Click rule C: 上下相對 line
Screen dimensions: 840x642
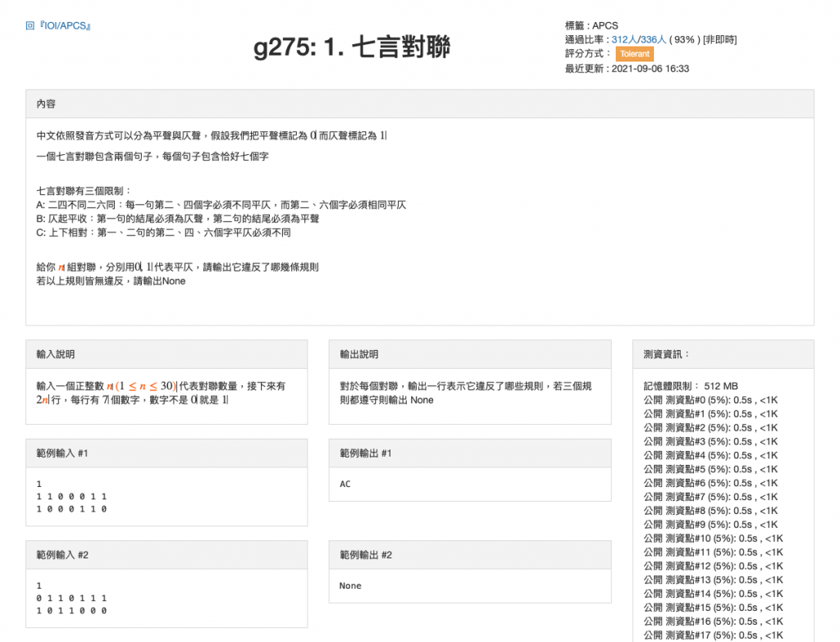coord(163,233)
